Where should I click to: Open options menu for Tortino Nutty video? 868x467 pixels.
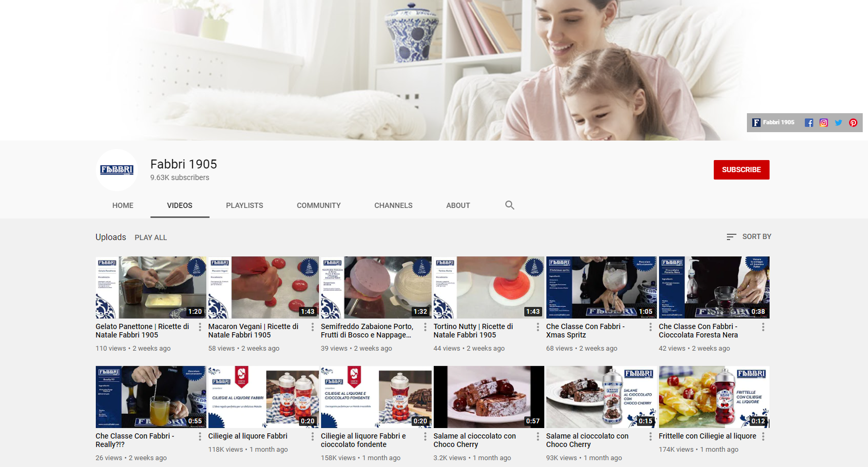[x=538, y=327]
